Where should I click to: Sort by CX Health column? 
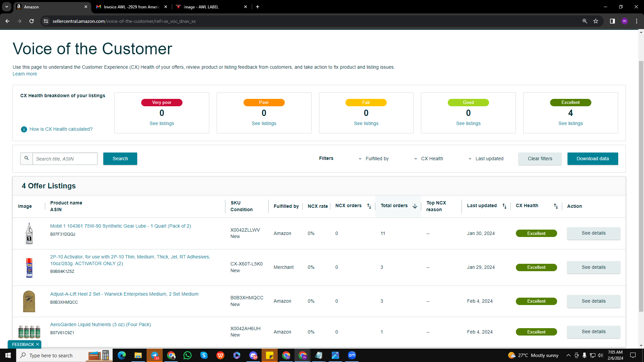pyautogui.click(x=556, y=206)
